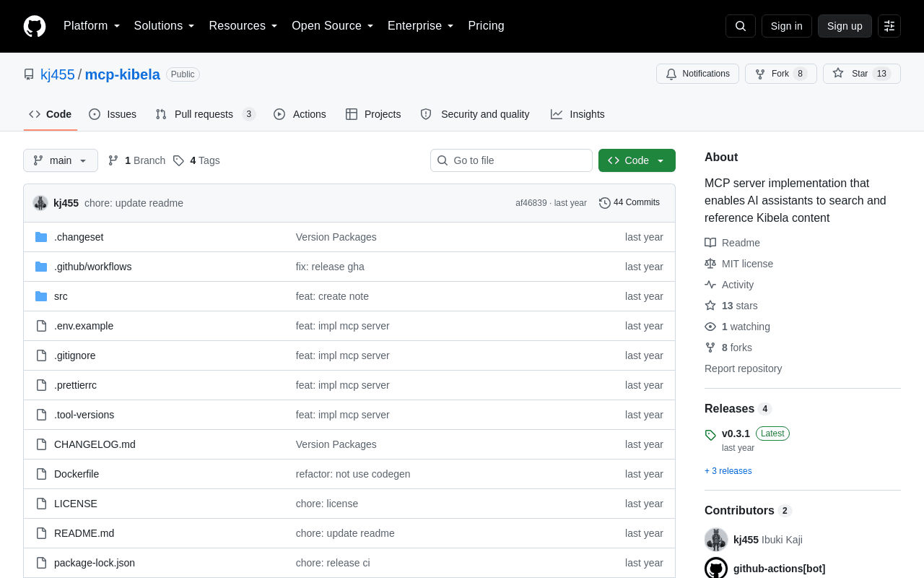
Task: Click the GitHub logo home icon
Action: click(x=35, y=26)
